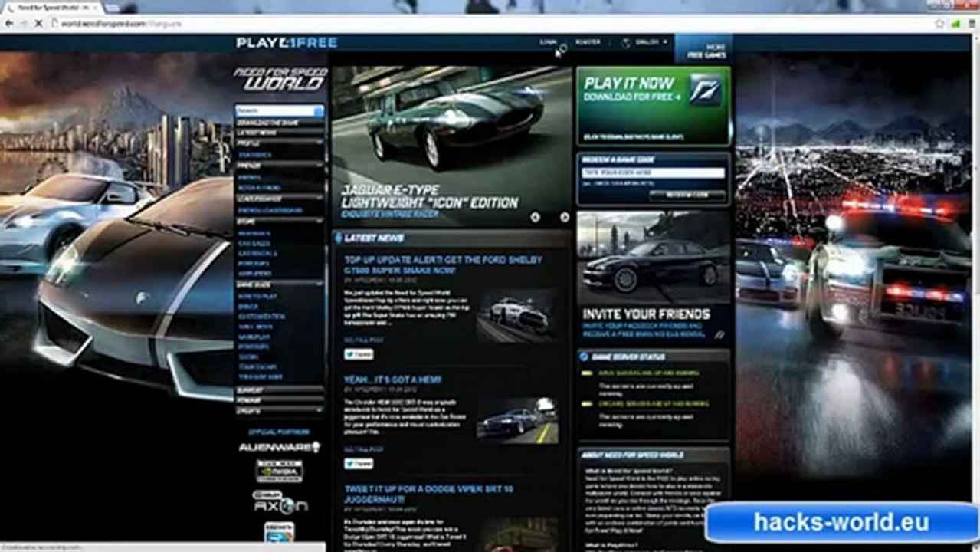
Task: Click the NVIDIA partner logo
Action: (279, 470)
